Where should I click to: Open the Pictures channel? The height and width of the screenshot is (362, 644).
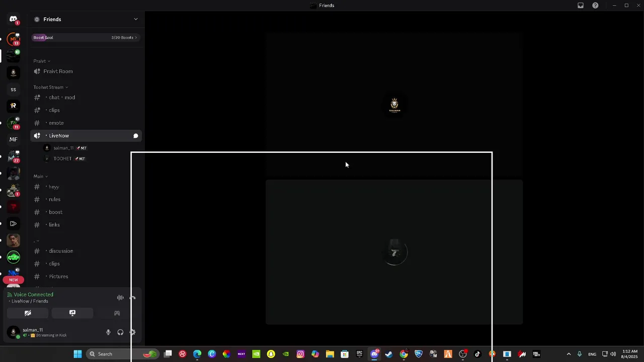click(86, 277)
